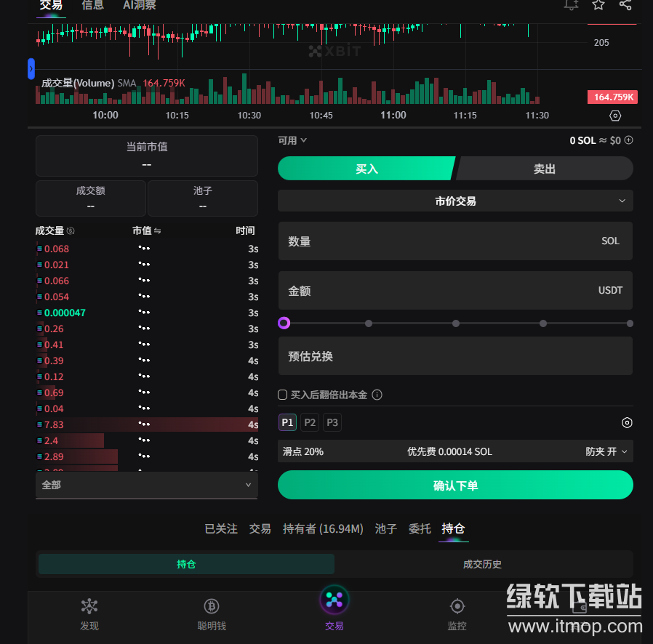
Task: Open the 市价交易 order type dropdown
Action: coord(455,201)
